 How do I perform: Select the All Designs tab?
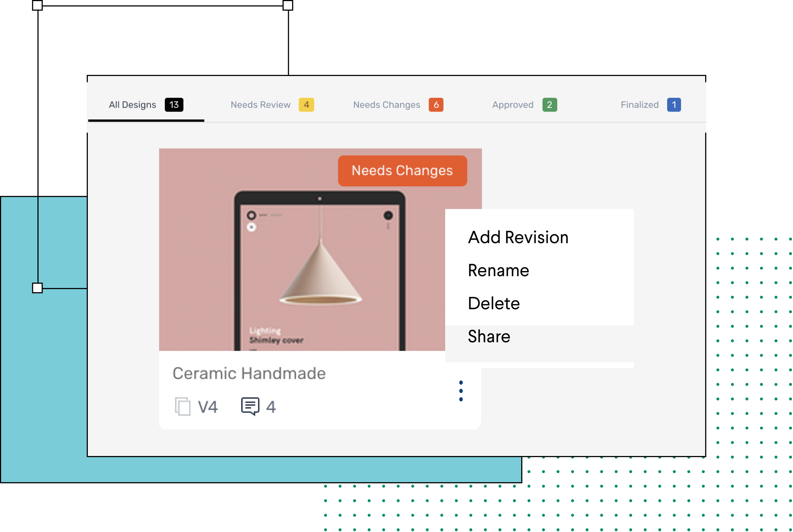(x=132, y=105)
